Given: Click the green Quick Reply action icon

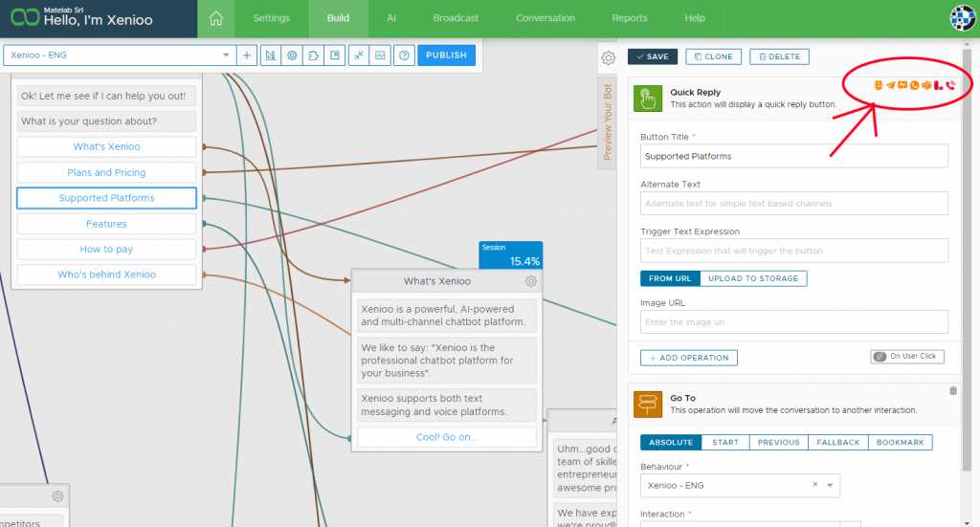Looking at the screenshot, I should click(x=648, y=98).
